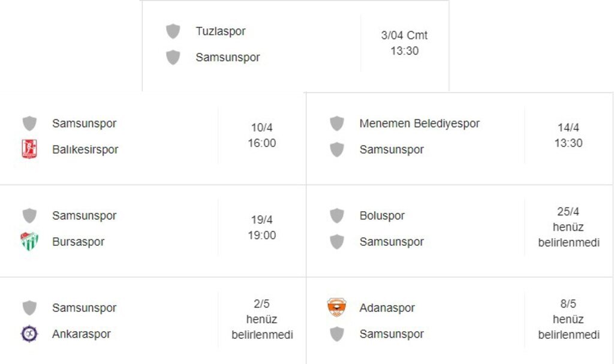This screenshot has height=364, width=614.
Task: Select the 8/5 undetermined match time
Action: click(568, 320)
